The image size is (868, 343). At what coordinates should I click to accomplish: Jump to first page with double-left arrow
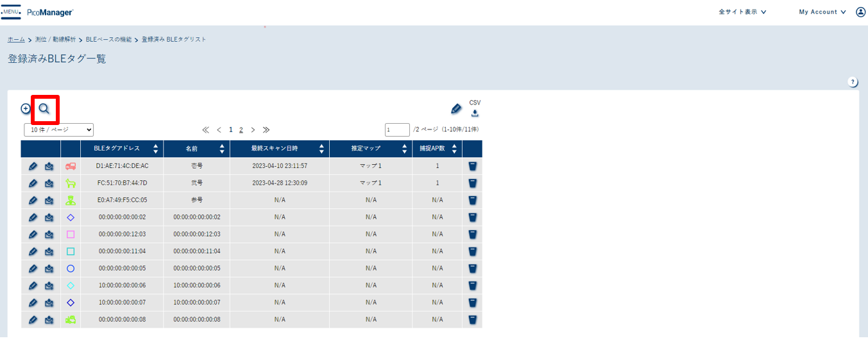[206, 130]
